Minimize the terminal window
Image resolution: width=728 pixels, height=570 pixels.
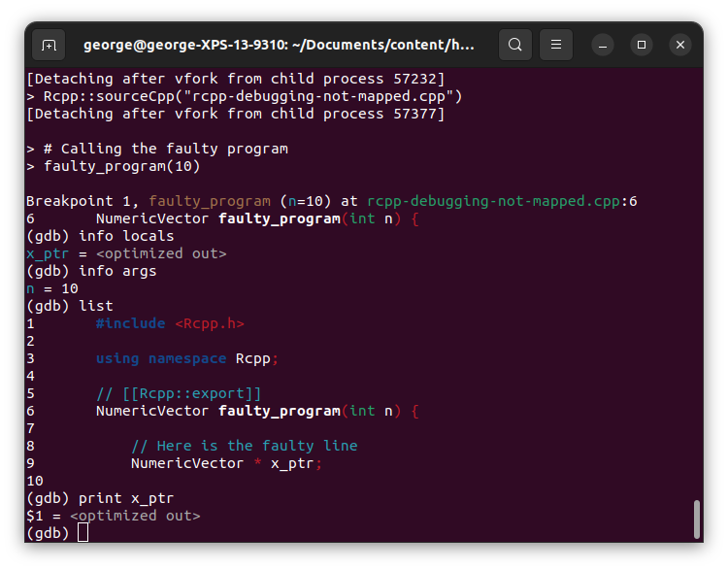(602, 45)
